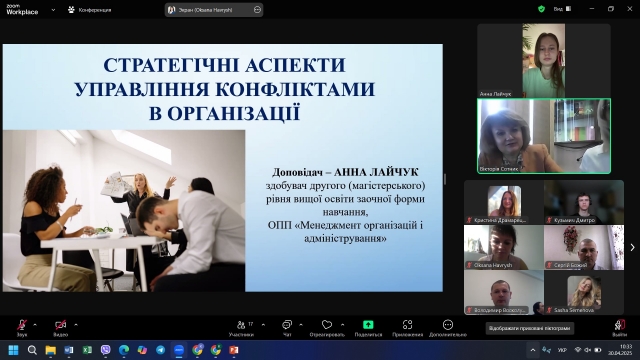
Task: Click the presenter name АННА ЛАЙЧУК on slide
Action: [376, 172]
